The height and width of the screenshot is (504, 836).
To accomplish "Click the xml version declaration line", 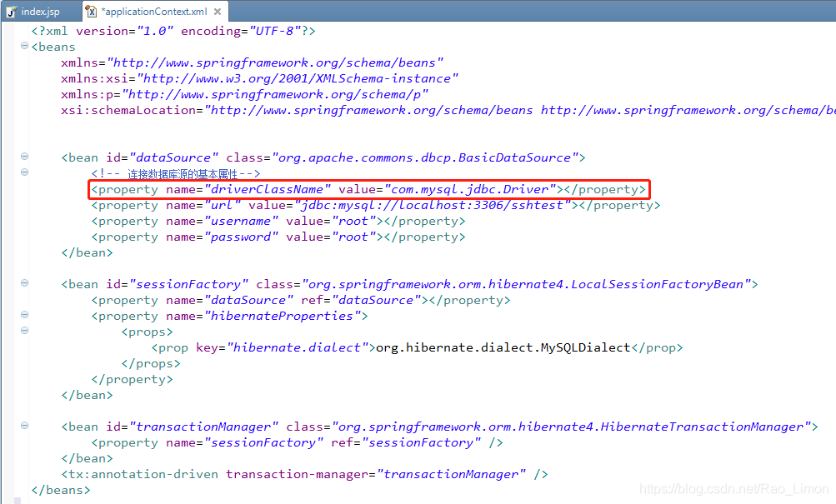I will pyautogui.click(x=173, y=31).
